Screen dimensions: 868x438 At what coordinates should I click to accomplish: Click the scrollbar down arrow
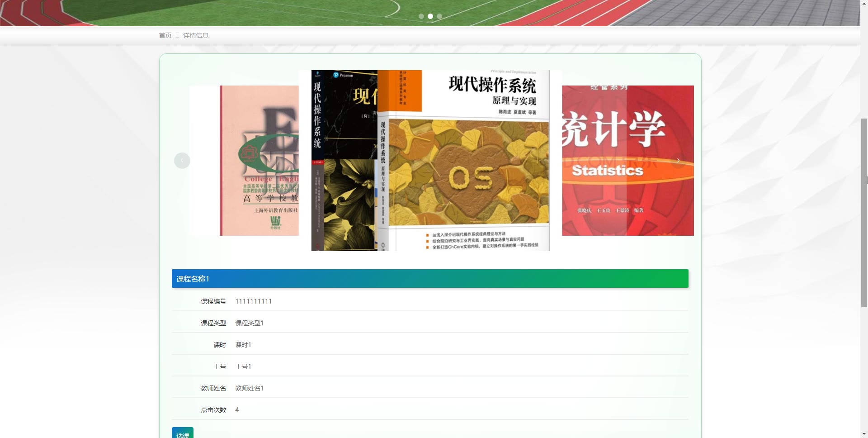pos(864,434)
